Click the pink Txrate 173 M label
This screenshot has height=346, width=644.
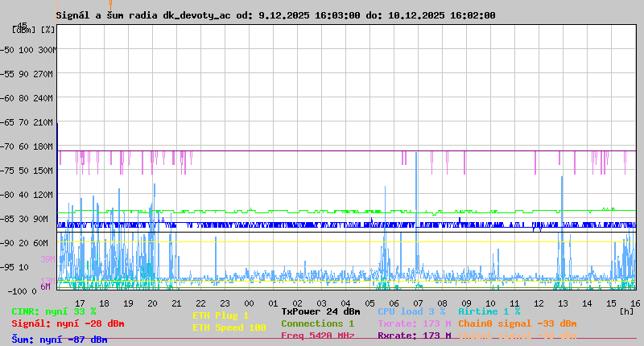414,323
